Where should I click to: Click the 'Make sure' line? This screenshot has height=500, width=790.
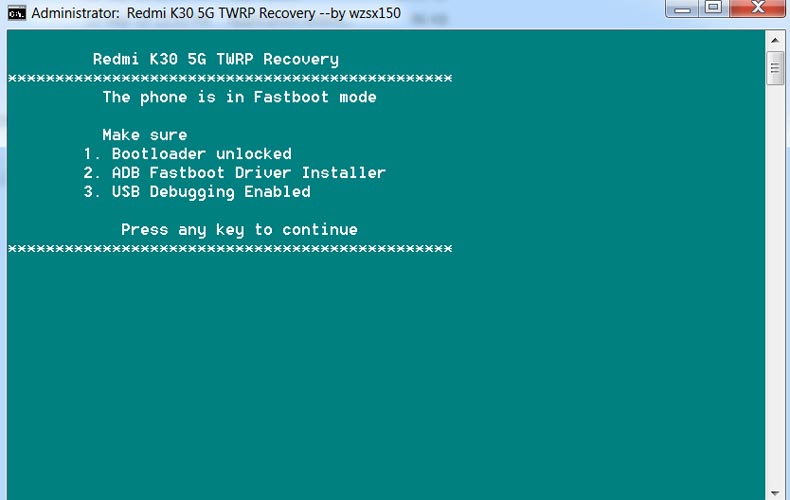145,135
